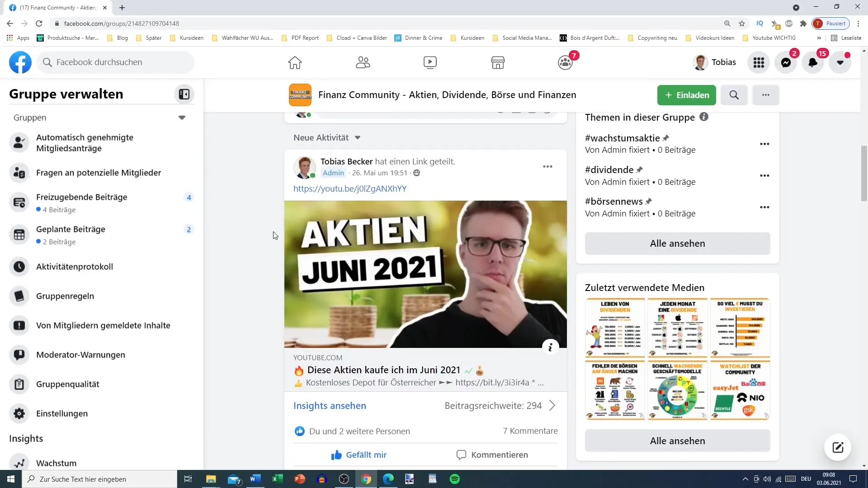Open Automatisch genehmigte Mitgliedsanträge
868x488 pixels.
(102, 143)
